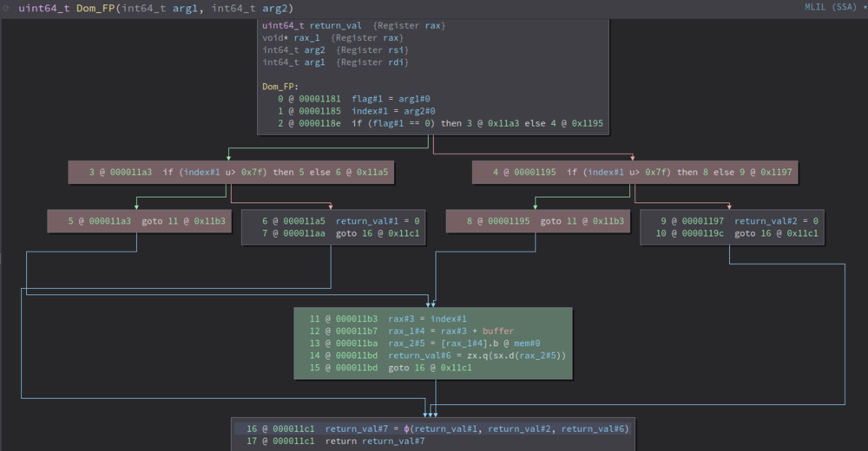Click 'int64_t arg2' in the function header
Image resolution: width=868 pixels, height=451 pixels.
click(x=249, y=9)
